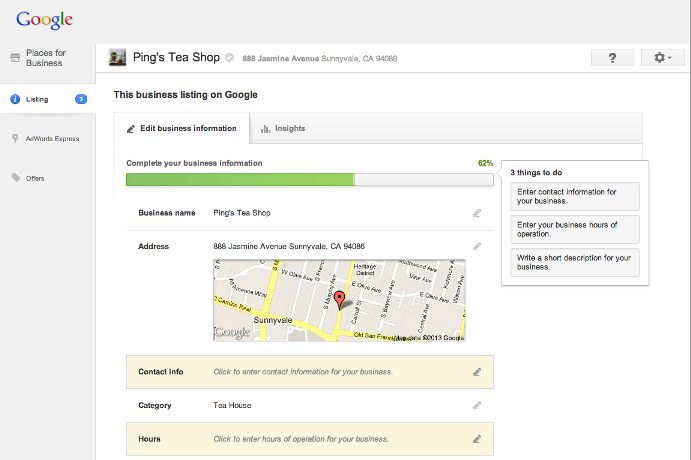Click the red map pin on the map

pos(339,298)
